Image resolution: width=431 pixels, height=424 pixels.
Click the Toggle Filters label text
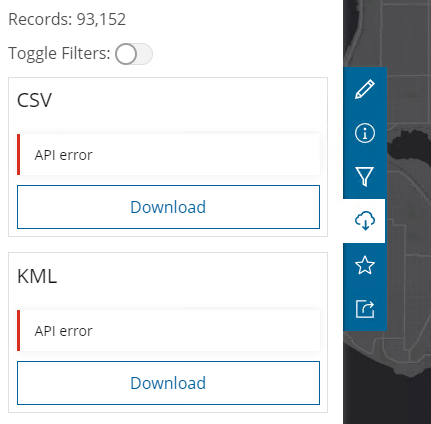click(x=59, y=53)
